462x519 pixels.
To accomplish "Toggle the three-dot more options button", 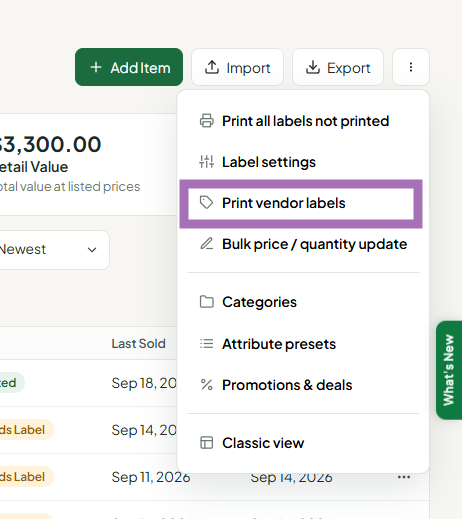I will pyautogui.click(x=411, y=67).
